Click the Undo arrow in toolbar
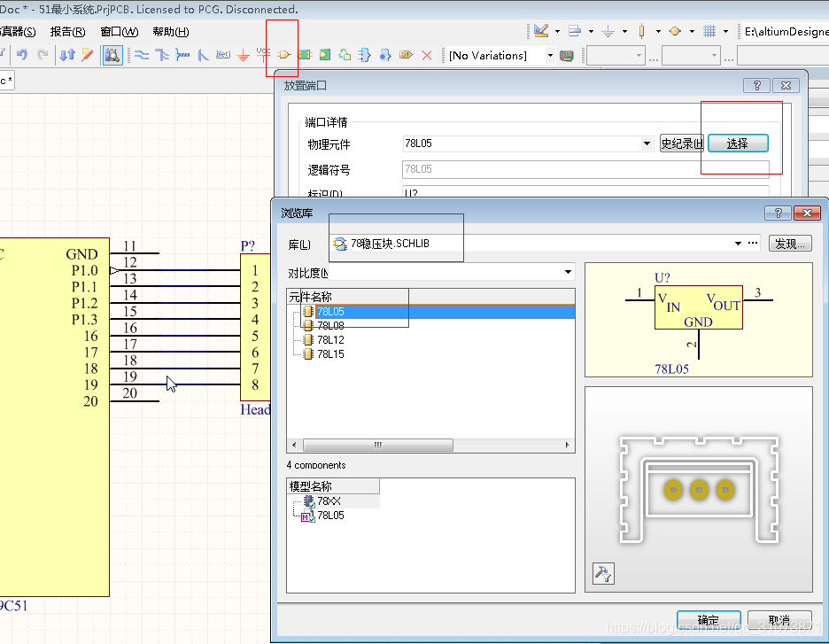The height and width of the screenshot is (644, 829). (22, 55)
